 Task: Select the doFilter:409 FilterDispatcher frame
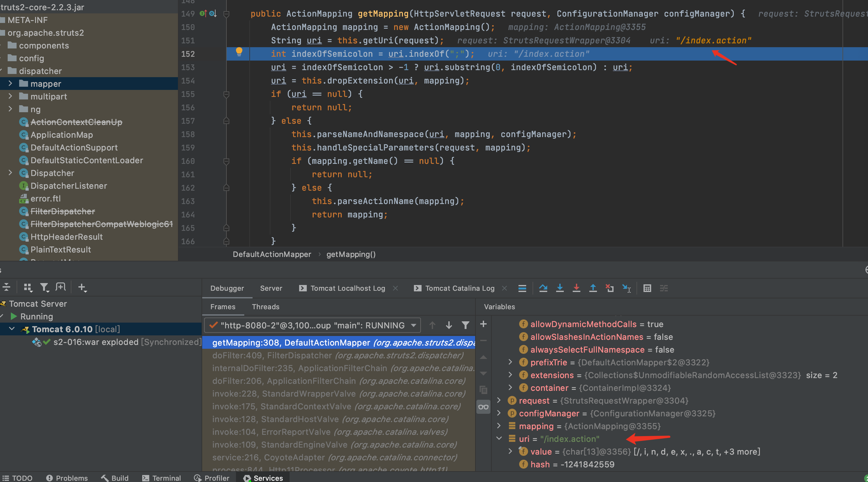[x=338, y=355]
